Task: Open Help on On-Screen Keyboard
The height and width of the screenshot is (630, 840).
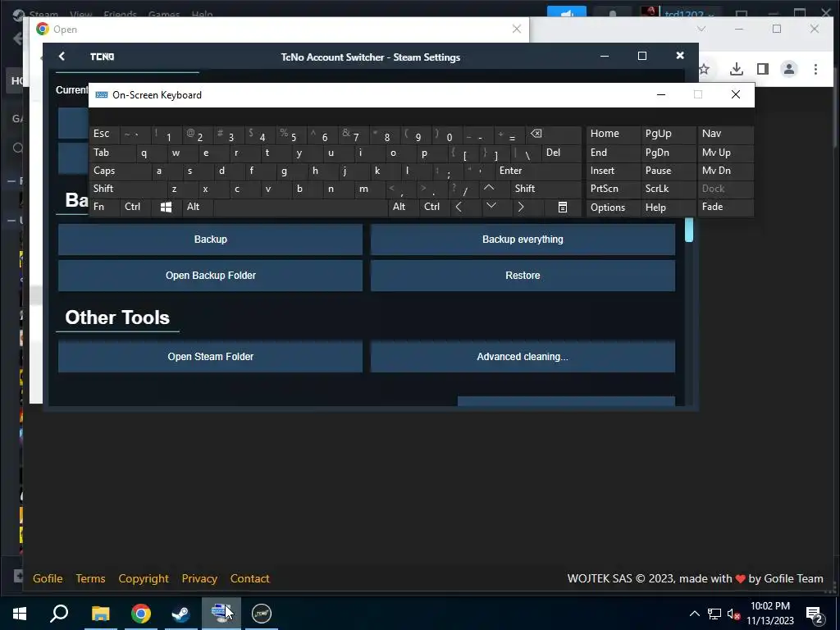Action: [668, 207]
